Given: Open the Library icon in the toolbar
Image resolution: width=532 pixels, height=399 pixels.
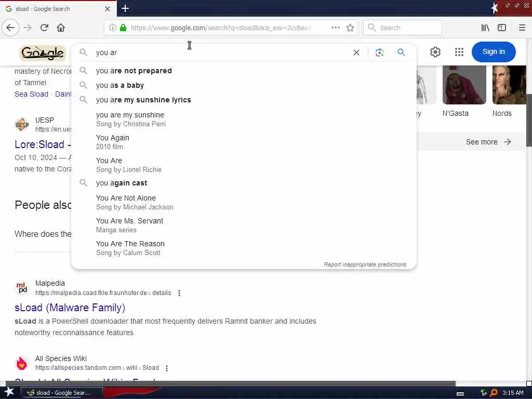Looking at the screenshot, I should click(485, 28).
